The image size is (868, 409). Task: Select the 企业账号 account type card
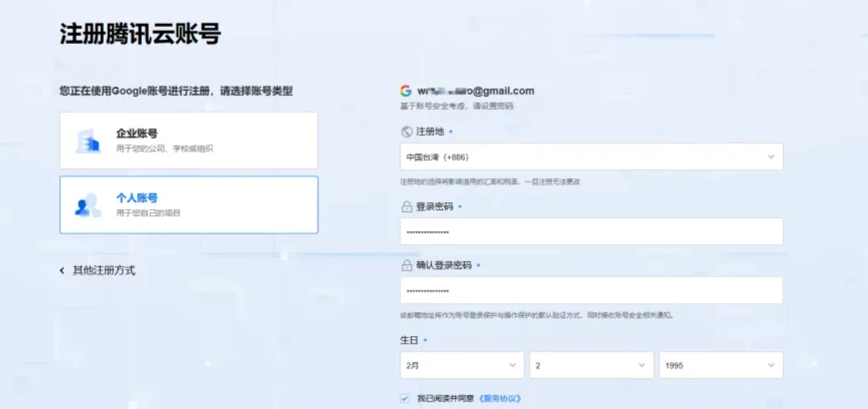189,141
